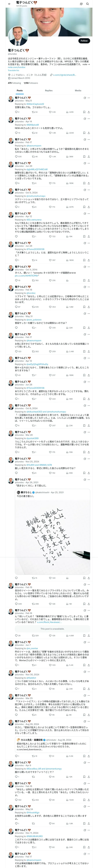98x868 pixels.
Task: Open the note.com/tundoc link in the bio
Action: point(17,67)
